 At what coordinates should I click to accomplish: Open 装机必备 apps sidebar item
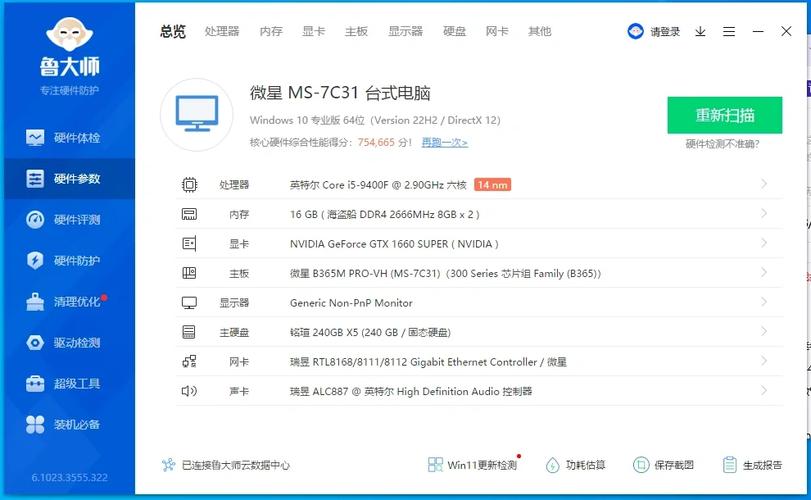67,425
